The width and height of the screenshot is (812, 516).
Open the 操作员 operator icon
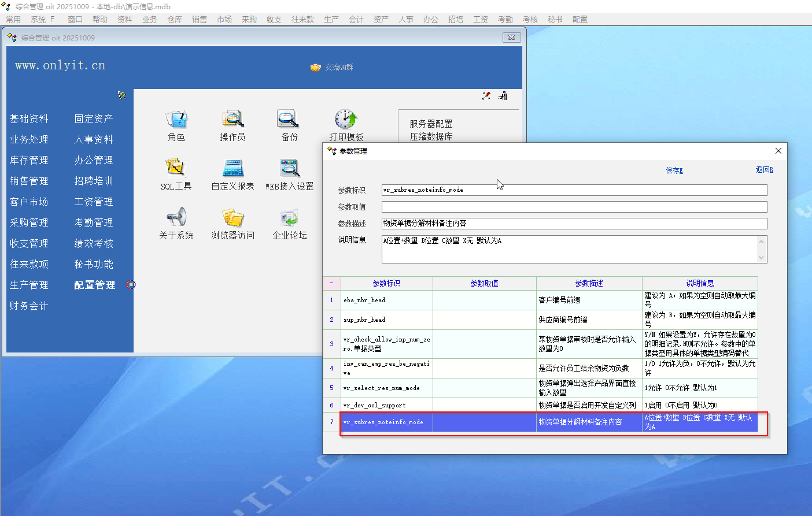[x=232, y=120]
